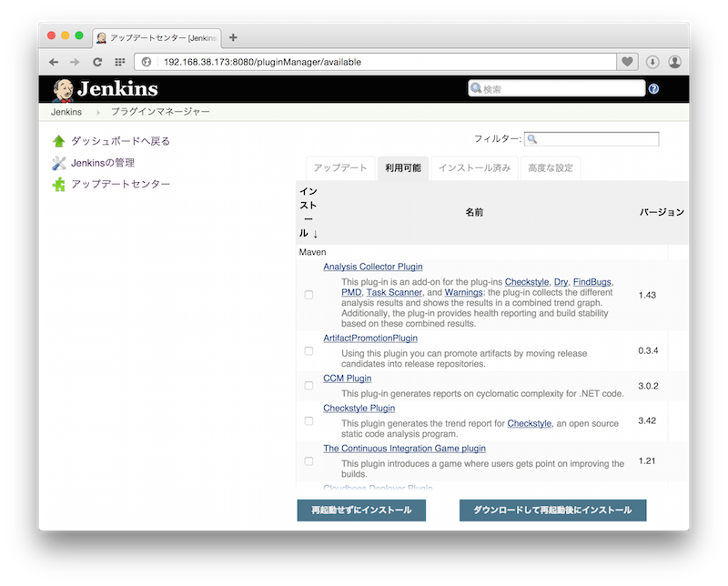
Task: Open the browser downloads icon
Action: (652, 62)
